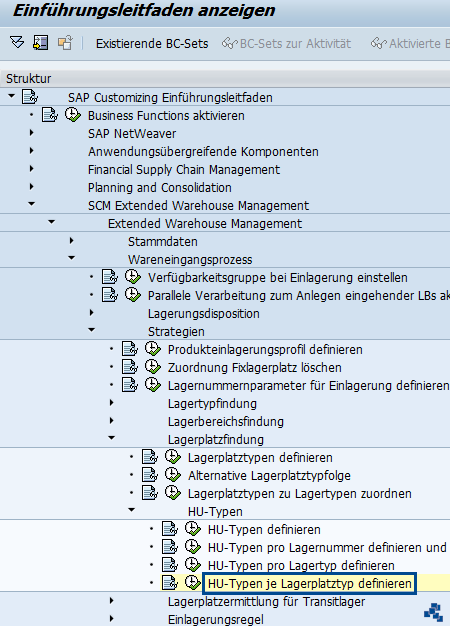The image size is (450, 626).
Task: Expand the SAP NetWeaver node
Action: click(x=32, y=133)
